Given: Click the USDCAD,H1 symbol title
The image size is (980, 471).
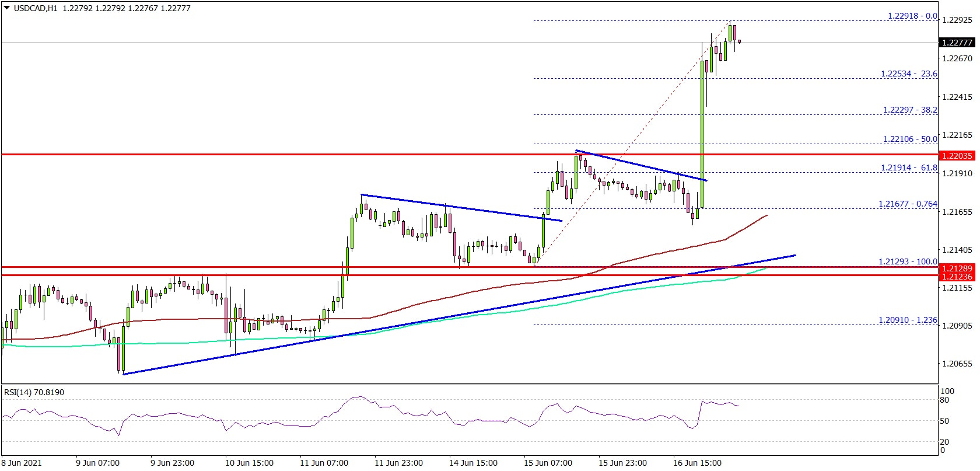Looking at the screenshot, I should [x=35, y=8].
